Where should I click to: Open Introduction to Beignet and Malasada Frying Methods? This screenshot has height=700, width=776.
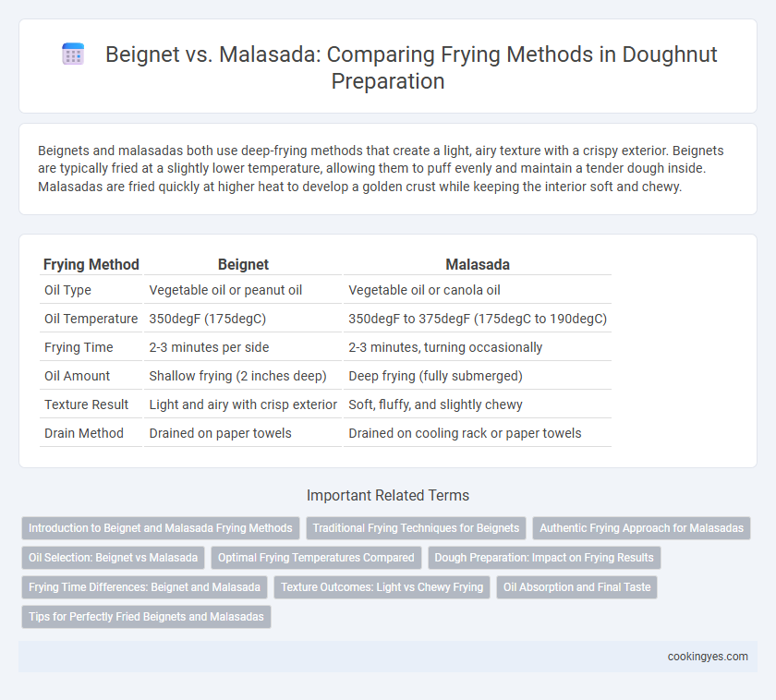coord(161,528)
